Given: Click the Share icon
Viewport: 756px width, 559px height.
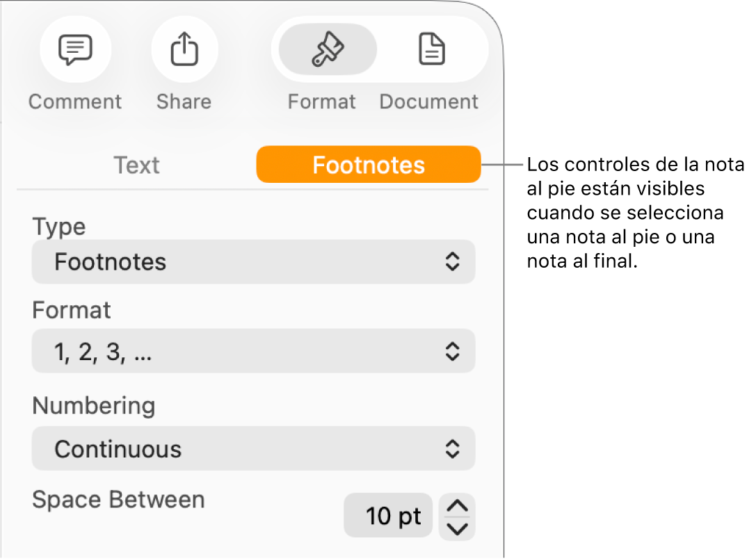Looking at the screenshot, I should [x=184, y=49].
